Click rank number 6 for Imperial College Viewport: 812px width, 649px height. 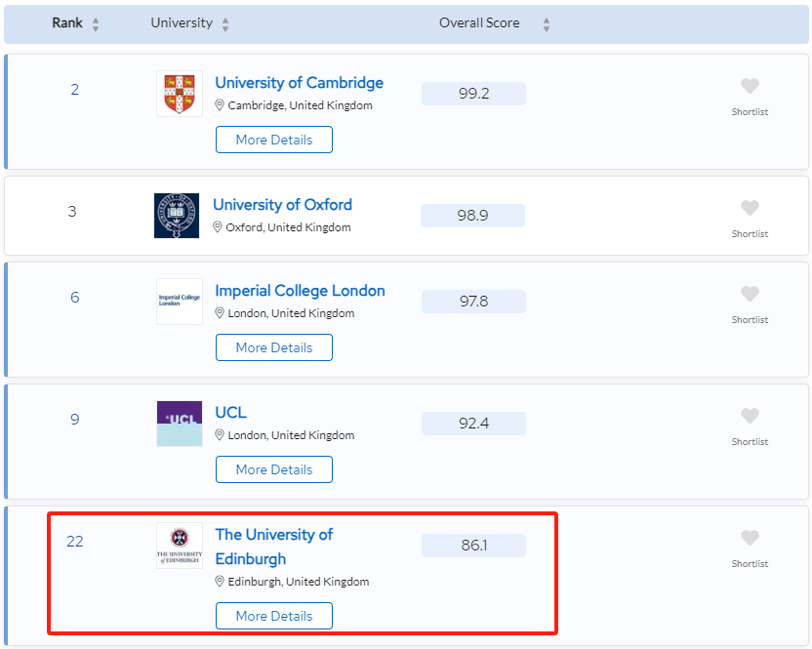click(75, 298)
